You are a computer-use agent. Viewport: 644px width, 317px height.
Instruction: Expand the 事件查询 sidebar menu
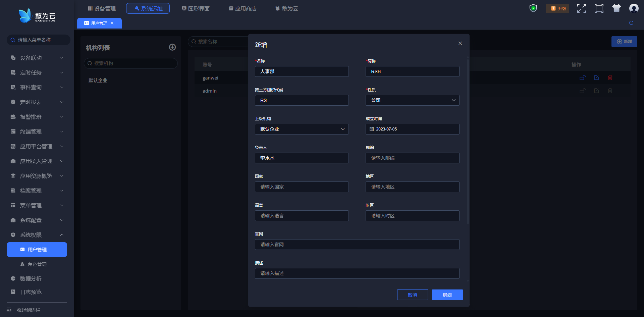(x=37, y=87)
